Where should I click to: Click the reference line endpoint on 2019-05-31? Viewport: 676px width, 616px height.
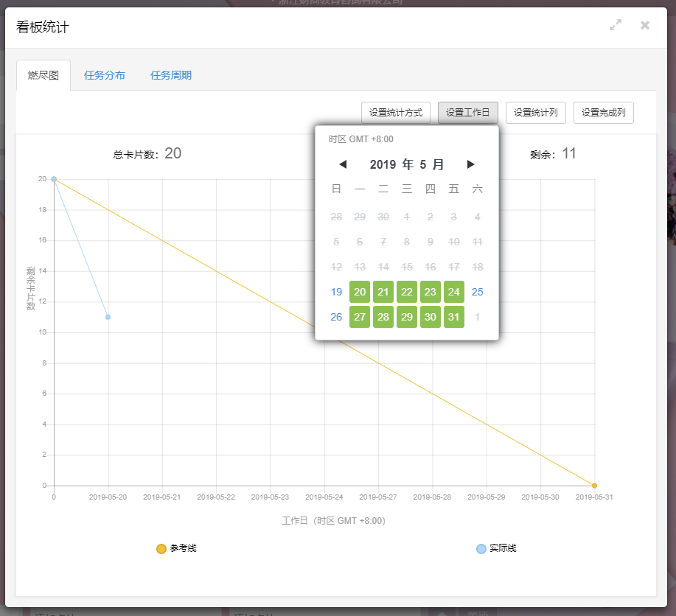coord(594,486)
